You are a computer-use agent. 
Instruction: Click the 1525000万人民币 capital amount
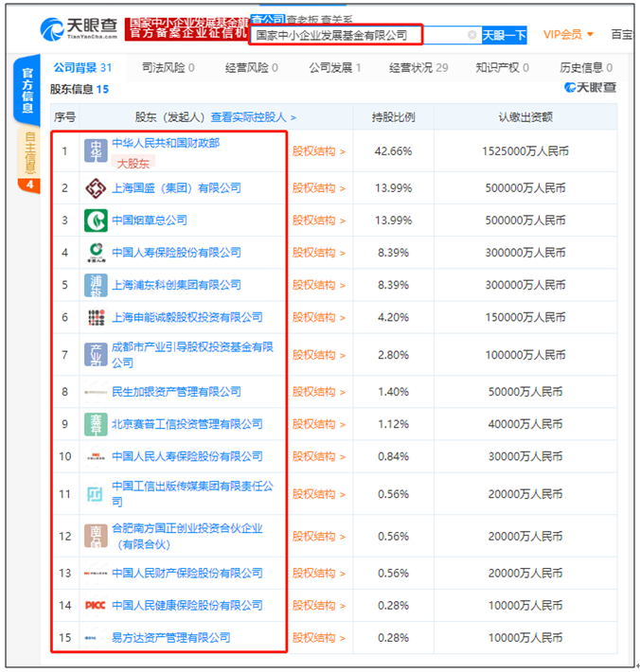(x=525, y=151)
